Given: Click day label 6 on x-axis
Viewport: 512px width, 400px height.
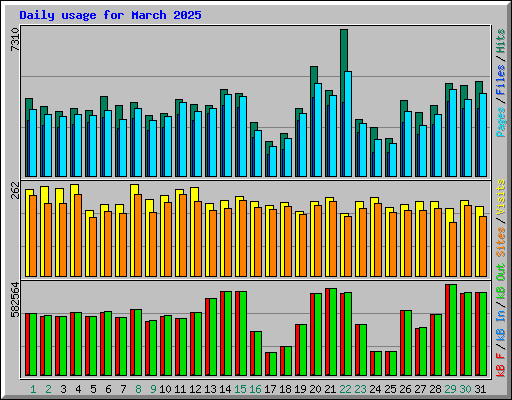Looking at the screenshot, I should 108,389.
